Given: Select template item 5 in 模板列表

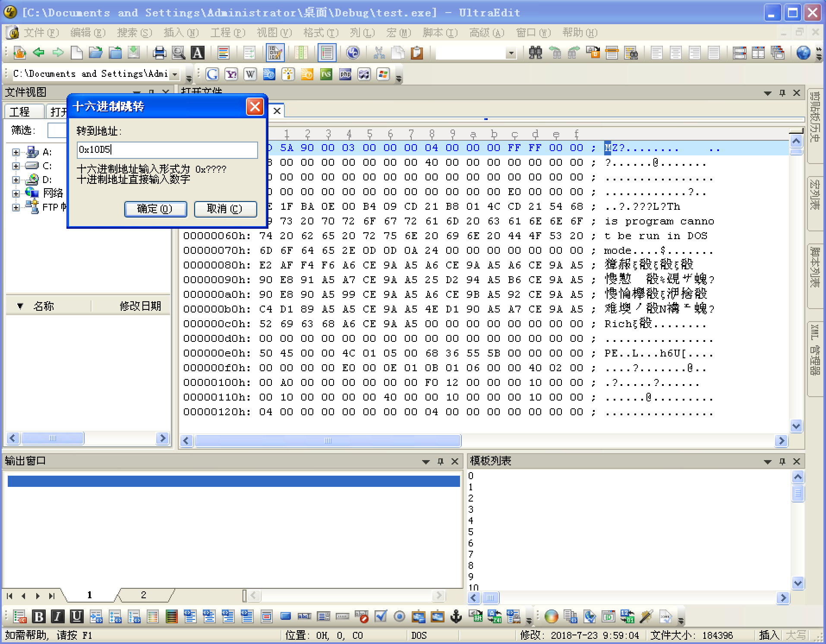Looking at the screenshot, I should pyautogui.click(x=471, y=532).
